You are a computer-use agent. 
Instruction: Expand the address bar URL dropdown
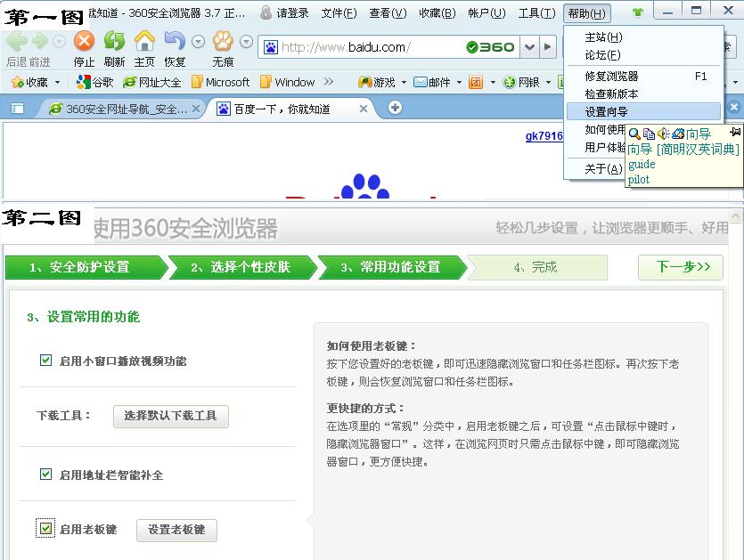529,47
